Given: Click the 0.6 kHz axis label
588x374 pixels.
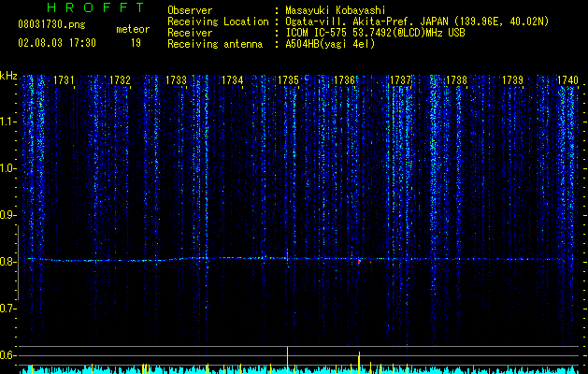Looking at the screenshot, I should coord(7,355).
